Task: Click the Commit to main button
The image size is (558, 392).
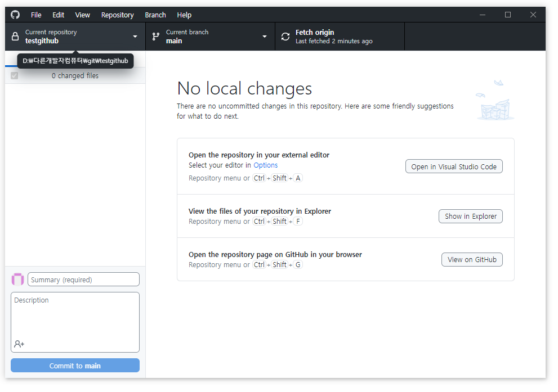Action: [75, 366]
